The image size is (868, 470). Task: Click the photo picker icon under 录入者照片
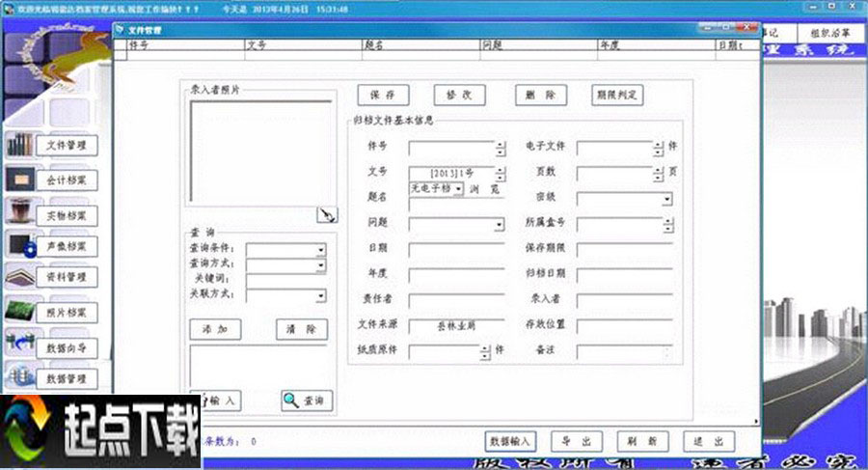(x=327, y=214)
